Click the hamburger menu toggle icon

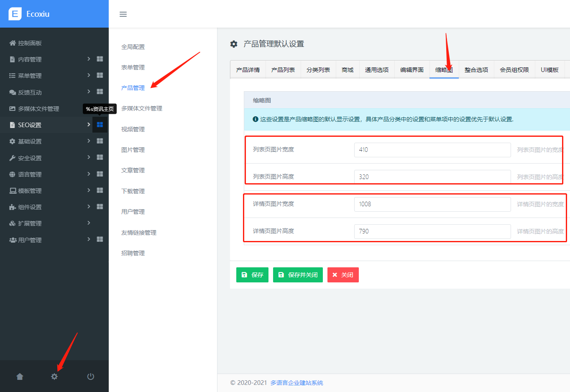coord(123,14)
